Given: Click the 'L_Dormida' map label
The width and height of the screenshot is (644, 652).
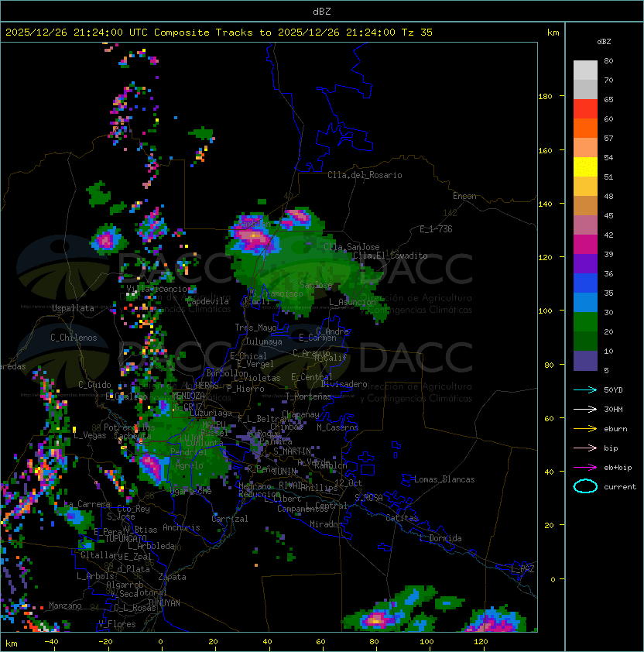Looking at the screenshot, I should pos(440,538).
